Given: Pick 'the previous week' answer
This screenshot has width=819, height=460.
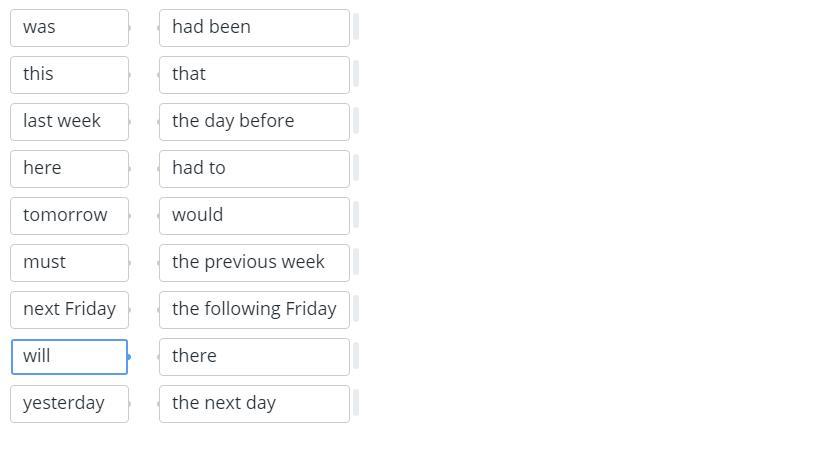Looking at the screenshot, I should click(254, 263).
